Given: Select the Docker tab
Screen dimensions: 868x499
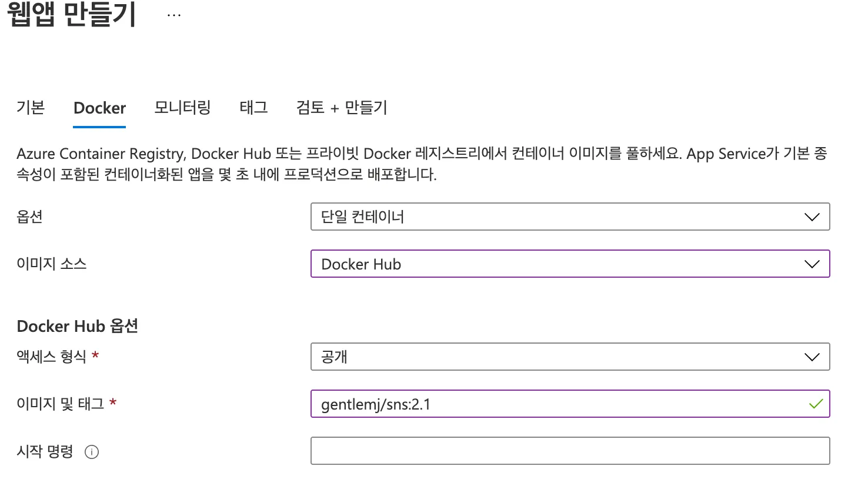Looking at the screenshot, I should pyautogui.click(x=99, y=108).
